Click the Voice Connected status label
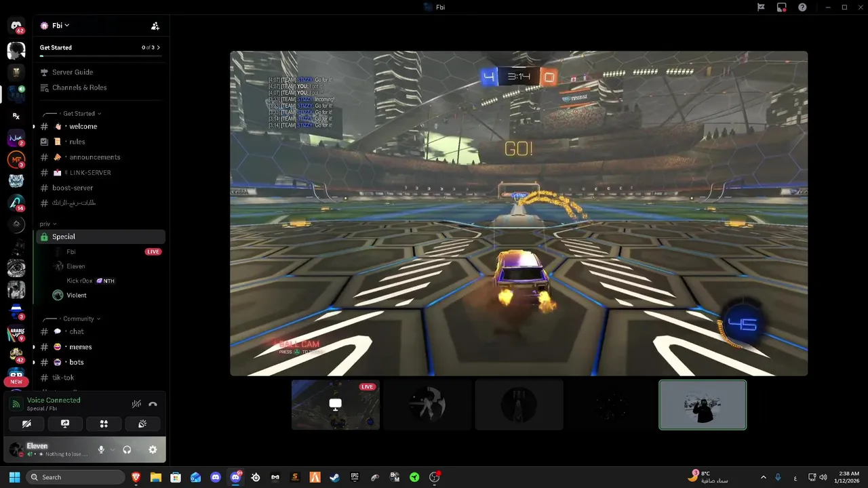 [54, 400]
